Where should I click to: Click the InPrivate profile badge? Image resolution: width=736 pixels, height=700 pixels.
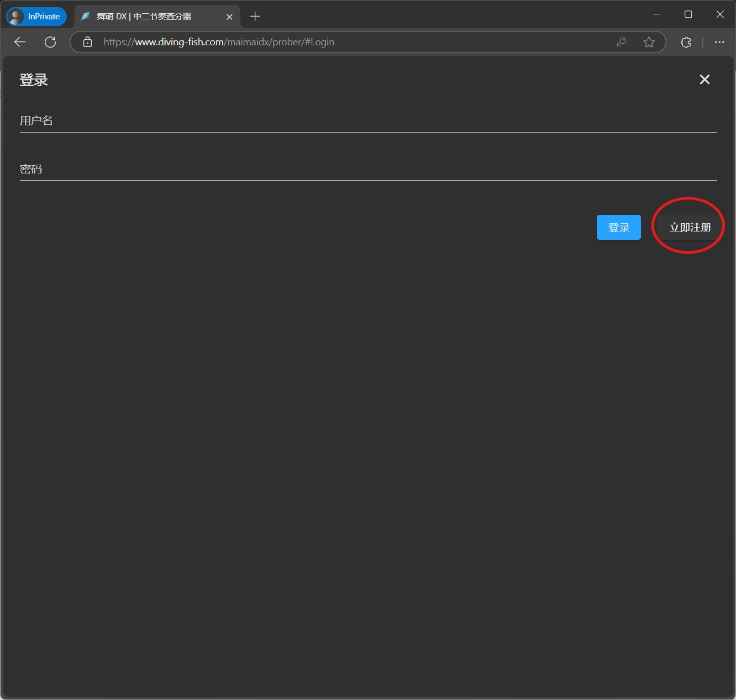pos(36,17)
